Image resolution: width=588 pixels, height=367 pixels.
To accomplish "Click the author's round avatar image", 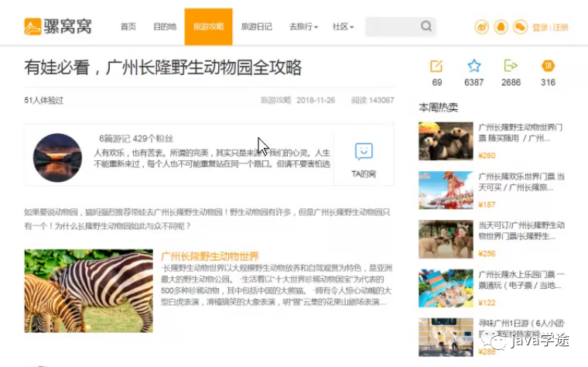I will 57,158.
